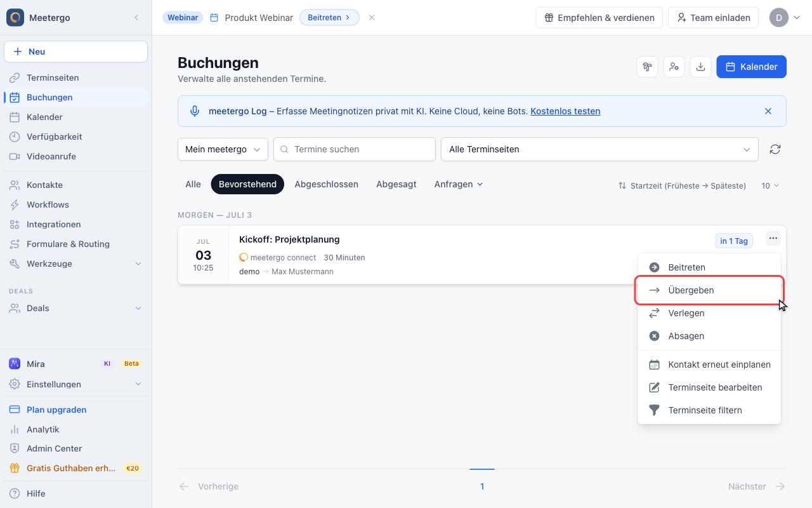Click the Webinar badge in top bar
The image size is (812, 508).
coord(183,18)
